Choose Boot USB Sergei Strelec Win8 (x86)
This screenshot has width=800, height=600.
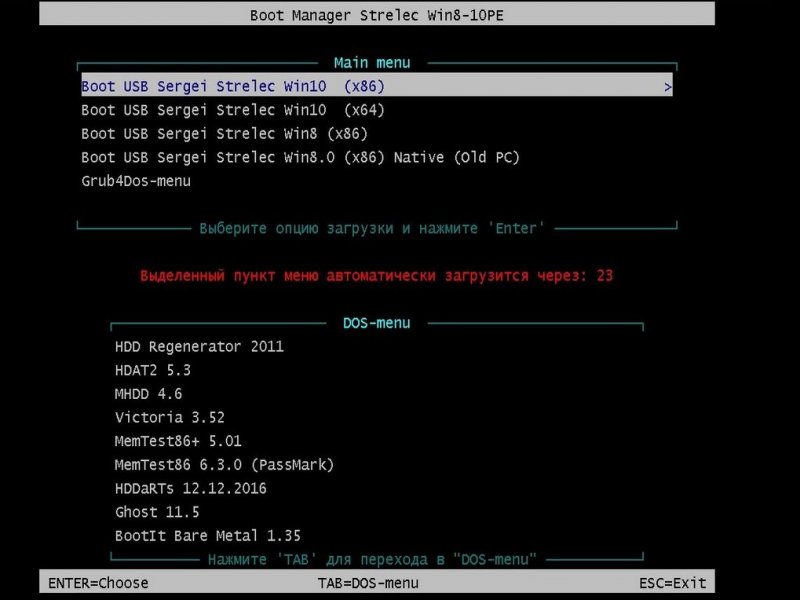[x=224, y=134]
